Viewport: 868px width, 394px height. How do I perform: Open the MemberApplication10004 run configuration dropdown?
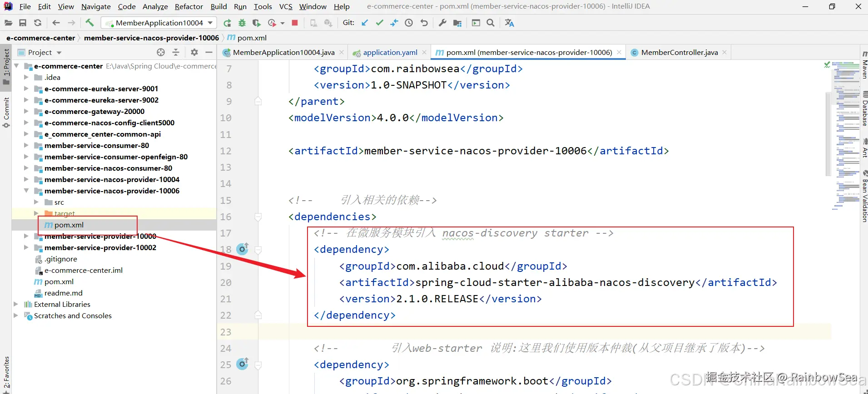(x=159, y=23)
